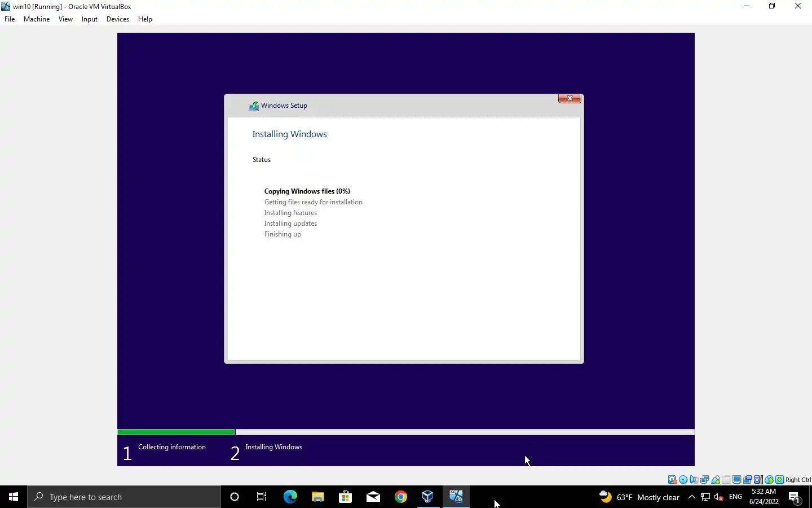Click the audio status indicator icon

click(694, 480)
